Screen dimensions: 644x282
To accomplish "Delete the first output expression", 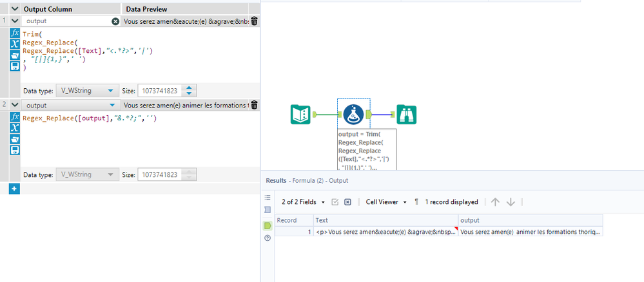I will pyautogui.click(x=254, y=21).
